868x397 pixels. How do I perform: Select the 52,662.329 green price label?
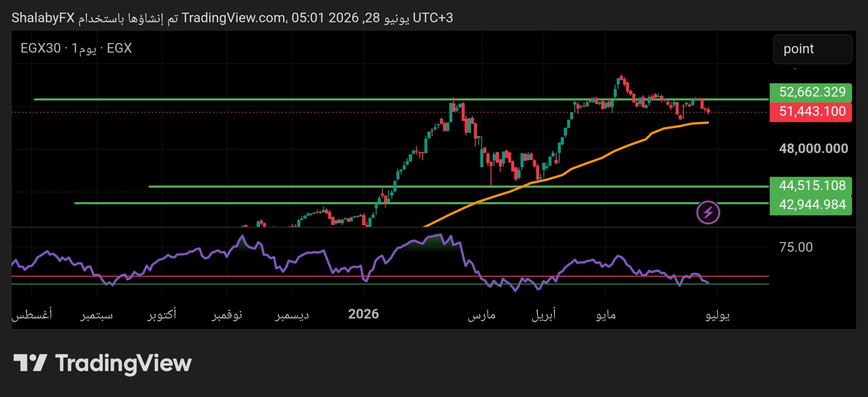811,92
